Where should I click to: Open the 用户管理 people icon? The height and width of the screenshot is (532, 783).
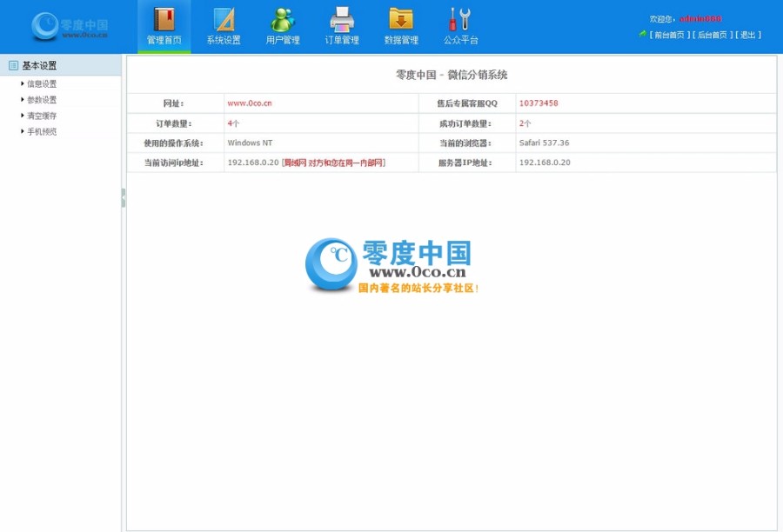click(283, 19)
